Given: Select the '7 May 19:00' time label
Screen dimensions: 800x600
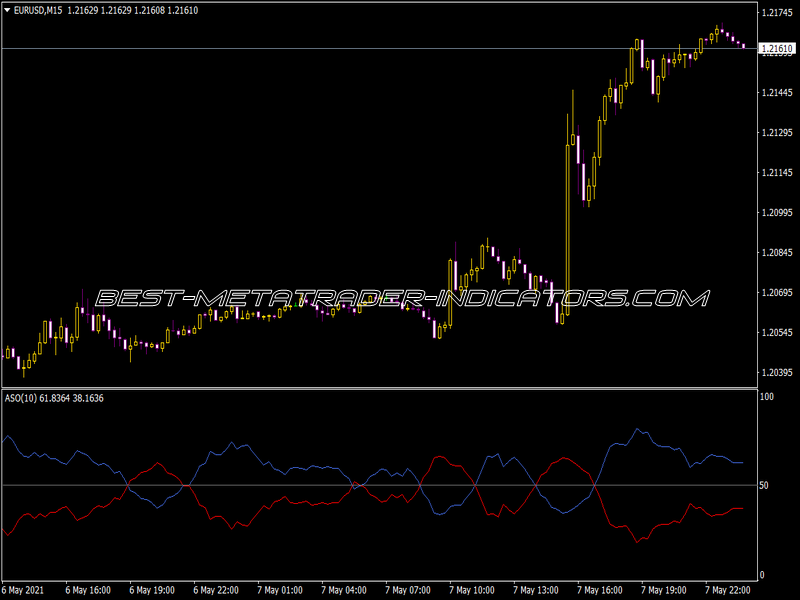Looking at the screenshot, I should click(664, 590).
